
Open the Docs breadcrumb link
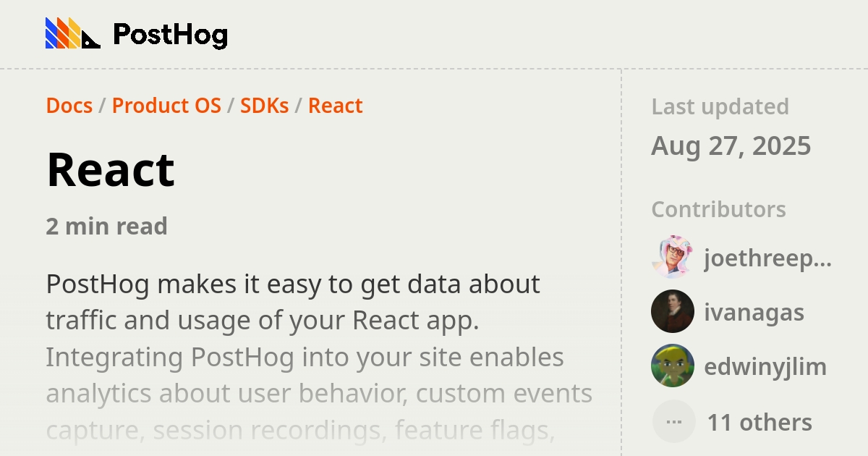pos(69,106)
